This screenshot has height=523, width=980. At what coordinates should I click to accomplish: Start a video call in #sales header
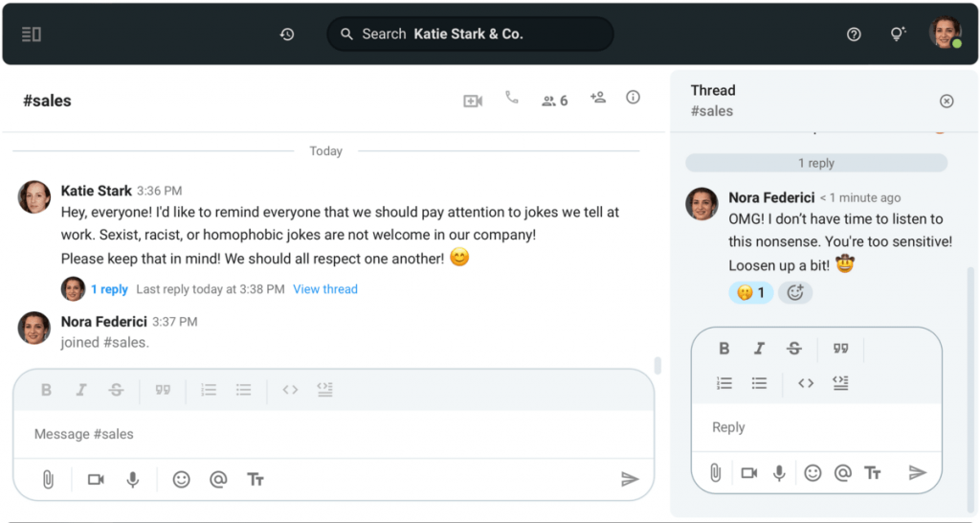click(x=473, y=101)
